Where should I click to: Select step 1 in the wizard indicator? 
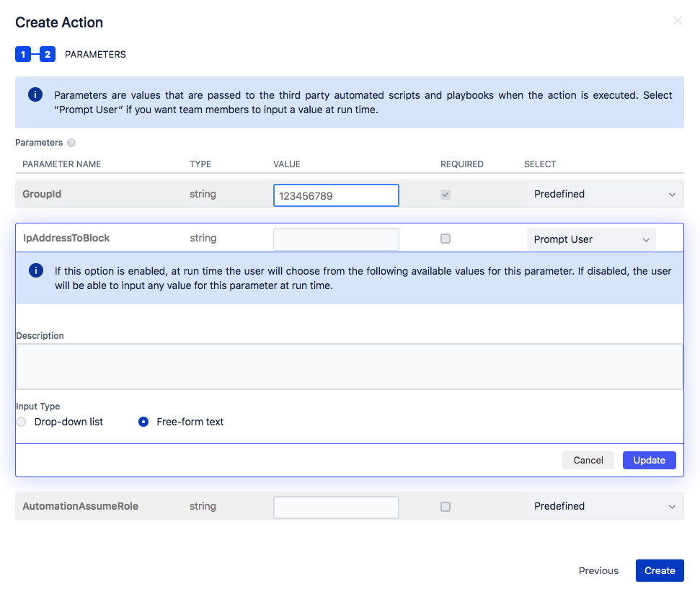[x=23, y=54]
